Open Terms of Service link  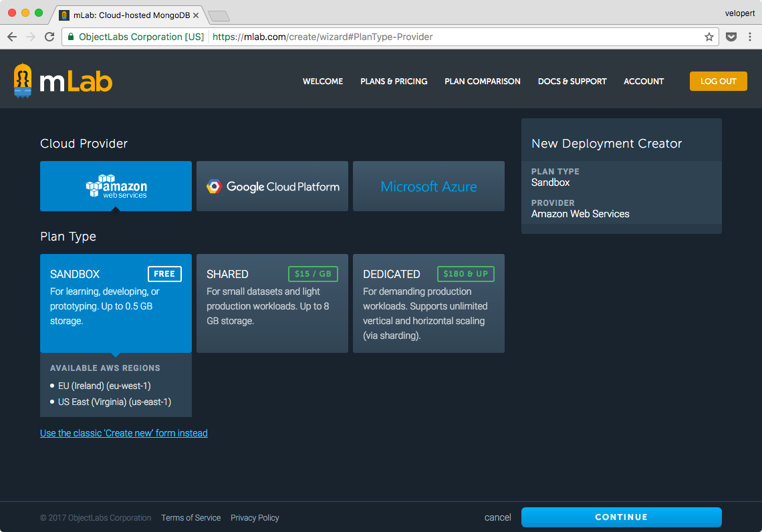(x=191, y=517)
